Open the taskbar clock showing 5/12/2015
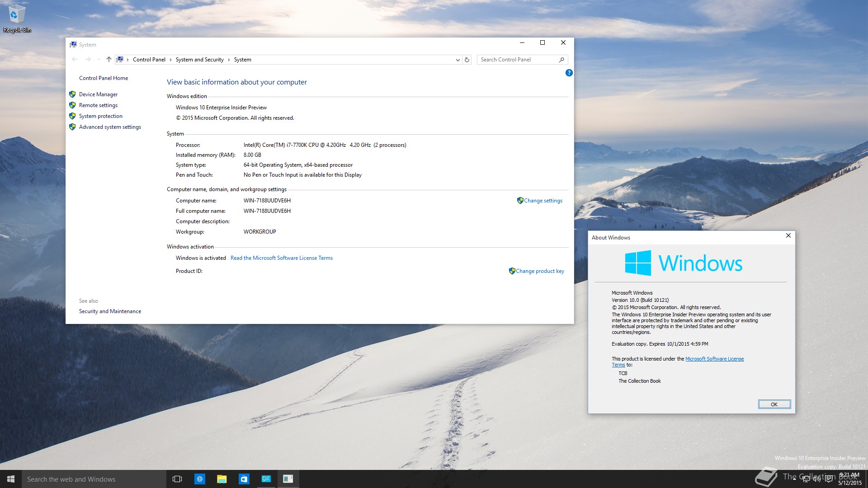 click(850, 479)
